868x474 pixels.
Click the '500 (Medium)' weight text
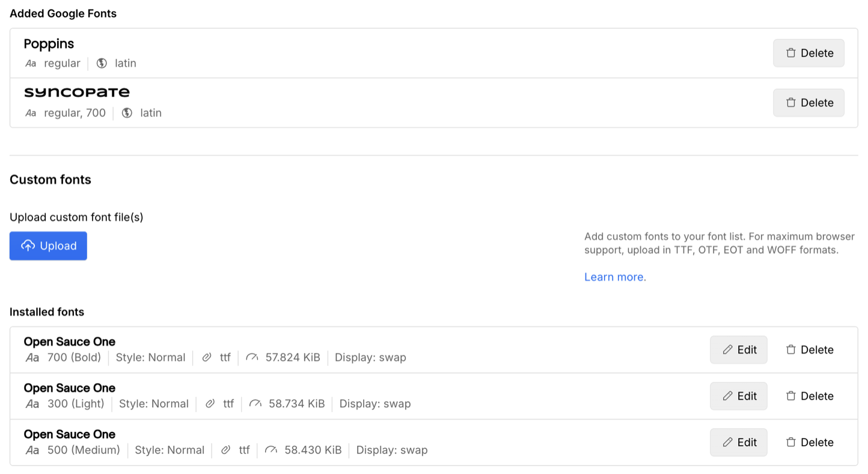(84, 451)
